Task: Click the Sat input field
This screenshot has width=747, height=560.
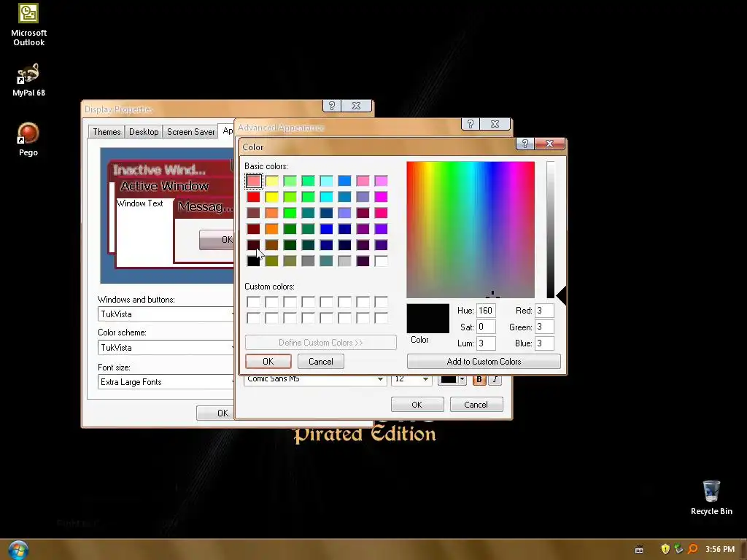Action: pyautogui.click(x=485, y=327)
